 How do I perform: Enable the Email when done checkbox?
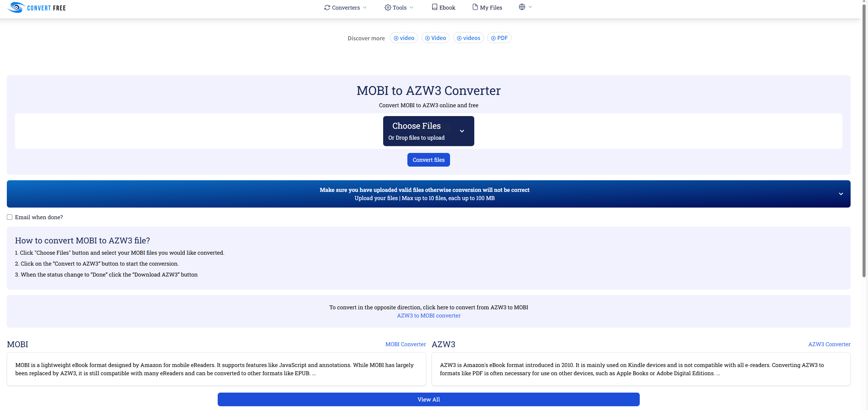10,217
